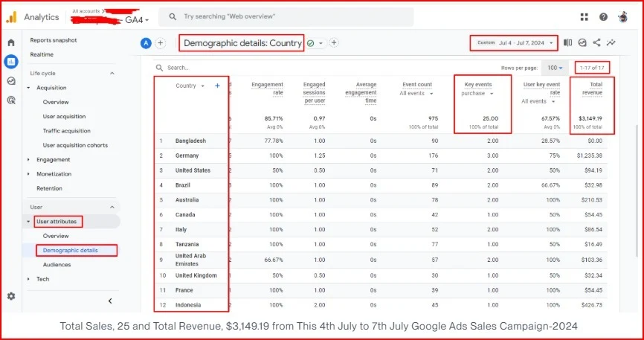Open the date range Jul 4 - Jul 7, 2024
The height and width of the screenshot is (340, 644).
[514, 42]
